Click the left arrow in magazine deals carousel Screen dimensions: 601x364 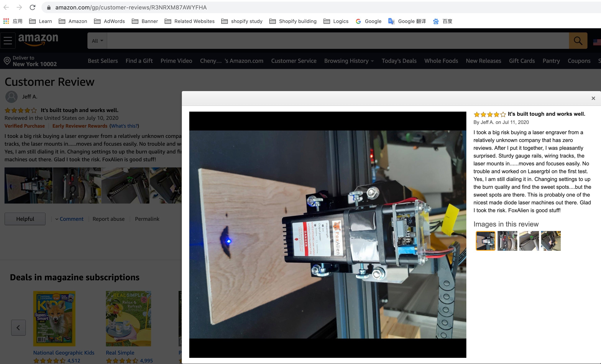(x=18, y=327)
